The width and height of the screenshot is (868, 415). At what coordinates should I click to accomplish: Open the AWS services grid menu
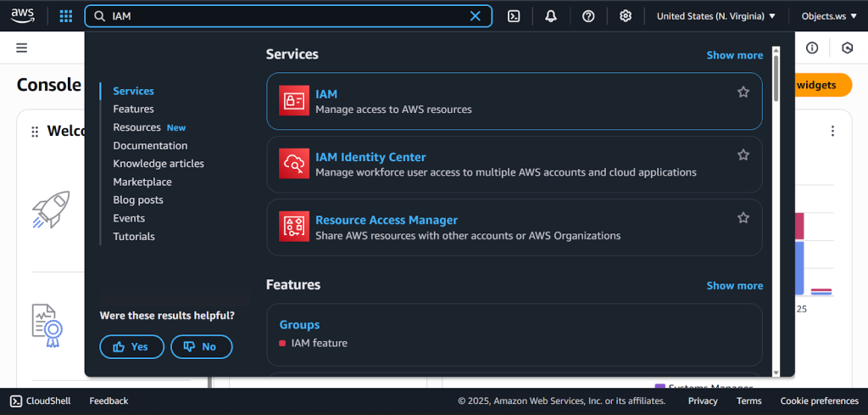coord(65,16)
